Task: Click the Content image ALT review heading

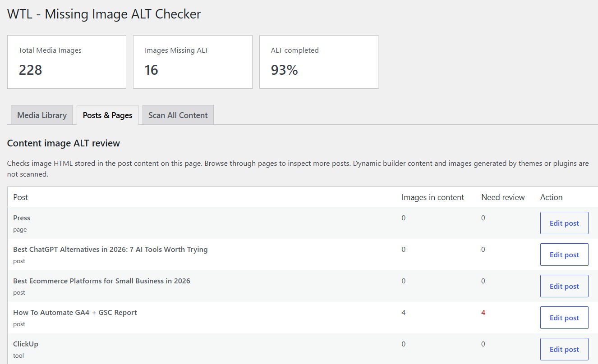Action: (64, 143)
